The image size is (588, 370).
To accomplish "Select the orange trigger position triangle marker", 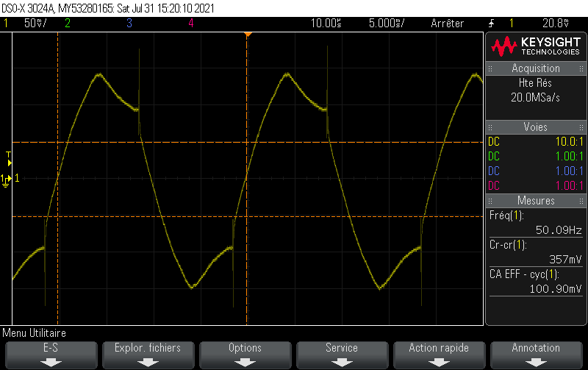I will point(248,35).
